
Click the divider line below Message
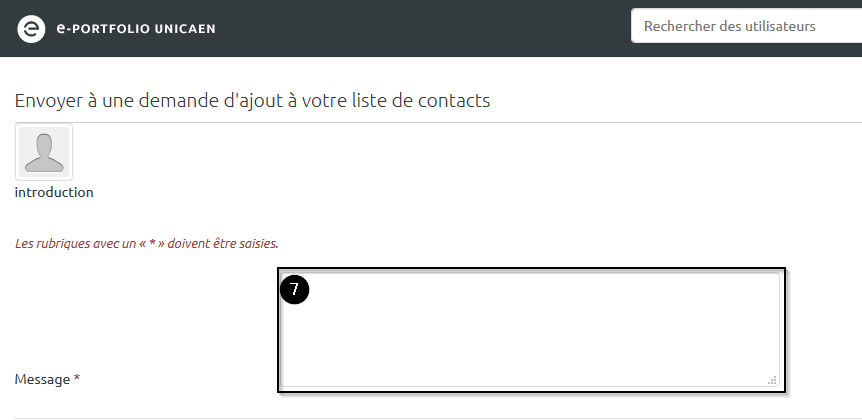430,418
